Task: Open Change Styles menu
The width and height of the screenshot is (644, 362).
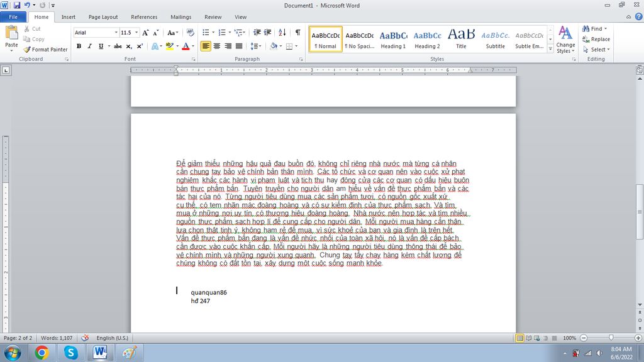Action: click(x=565, y=40)
